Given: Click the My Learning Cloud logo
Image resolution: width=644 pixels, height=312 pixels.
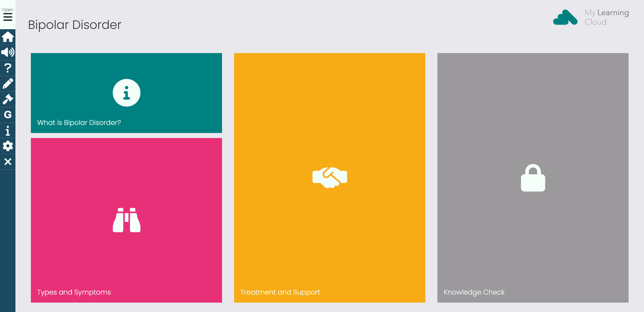Looking at the screenshot, I should [591, 17].
